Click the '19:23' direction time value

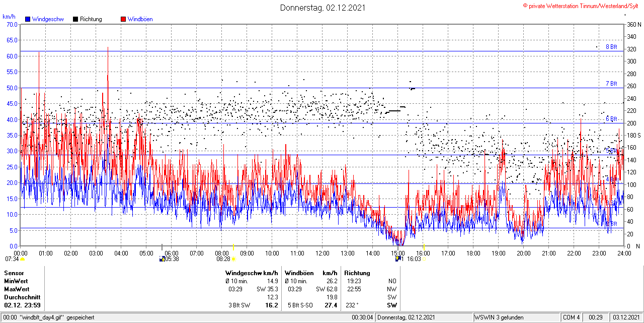354,281
